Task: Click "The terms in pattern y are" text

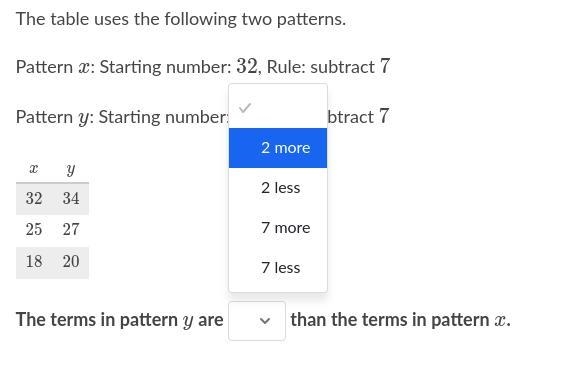Action: (120, 320)
